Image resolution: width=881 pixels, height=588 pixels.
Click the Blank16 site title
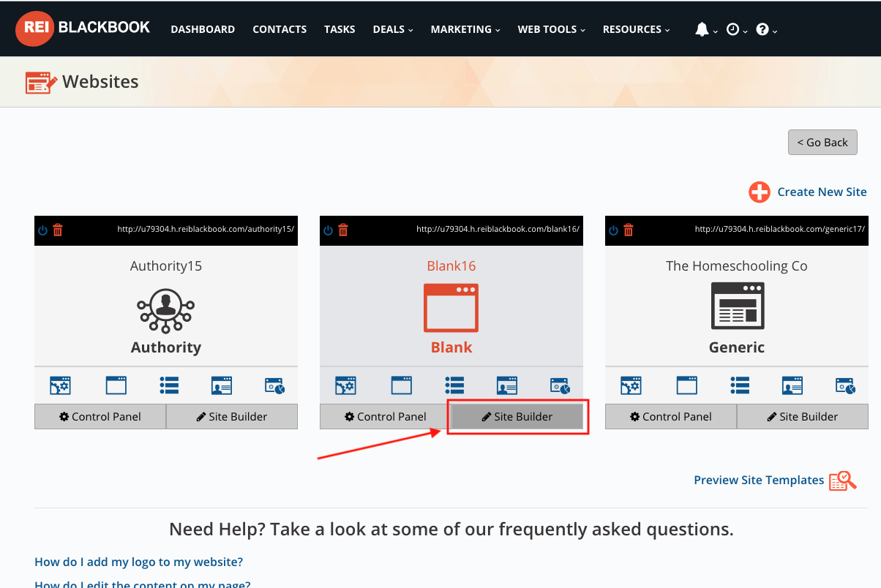[451, 266]
